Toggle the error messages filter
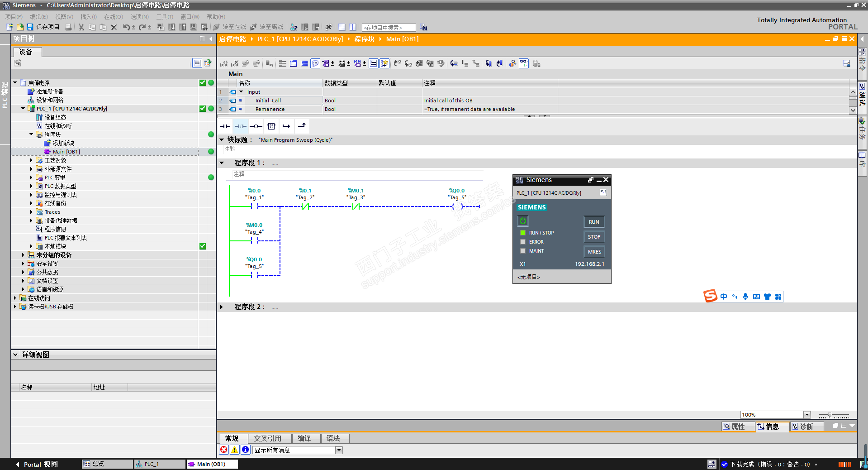This screenshot has width=868, height=470. tap(224, 450)
